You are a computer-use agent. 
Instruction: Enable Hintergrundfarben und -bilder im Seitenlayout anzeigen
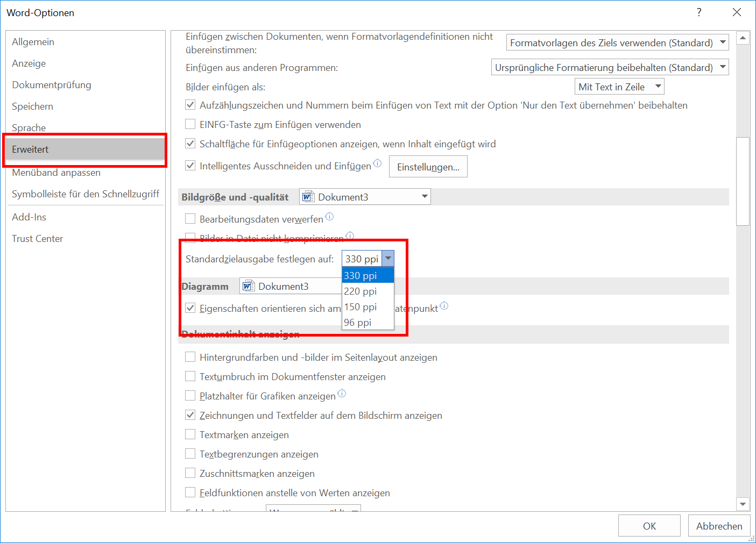pyautogui.click(x=190, y=357)
